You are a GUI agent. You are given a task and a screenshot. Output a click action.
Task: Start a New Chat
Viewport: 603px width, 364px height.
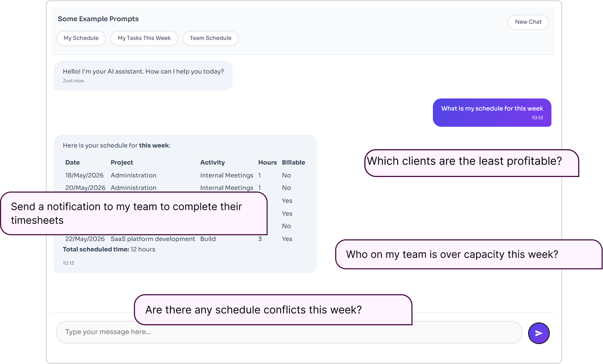[x=528, y=22]
